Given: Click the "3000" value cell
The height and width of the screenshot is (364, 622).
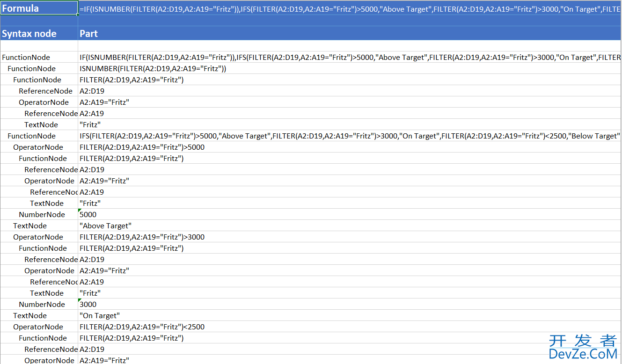Looking at the screenshot, I should pos(350,304).
